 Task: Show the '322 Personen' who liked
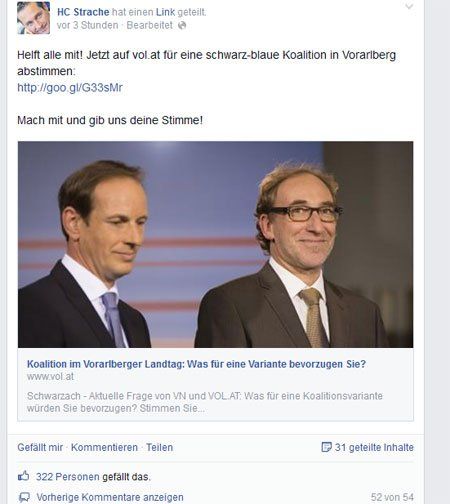(x=68, y=477)
